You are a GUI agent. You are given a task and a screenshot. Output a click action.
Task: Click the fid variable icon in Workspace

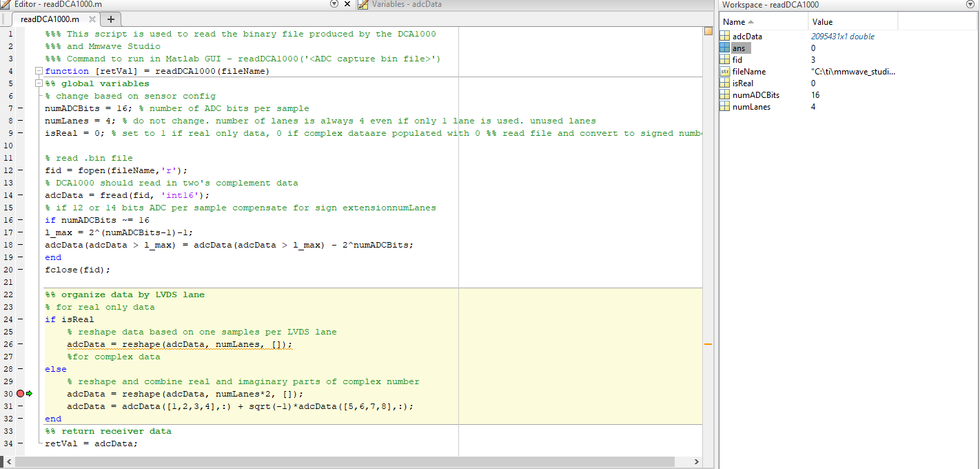pos(724,60)
